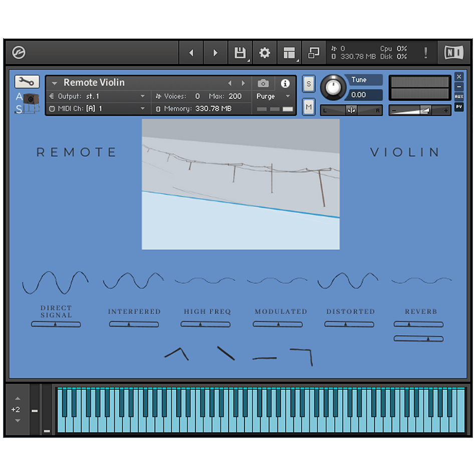The height and width of the screenshot is (476, 476).
Task: Open the Output st.1 dropdown
Action: click(x=98, y=96)
